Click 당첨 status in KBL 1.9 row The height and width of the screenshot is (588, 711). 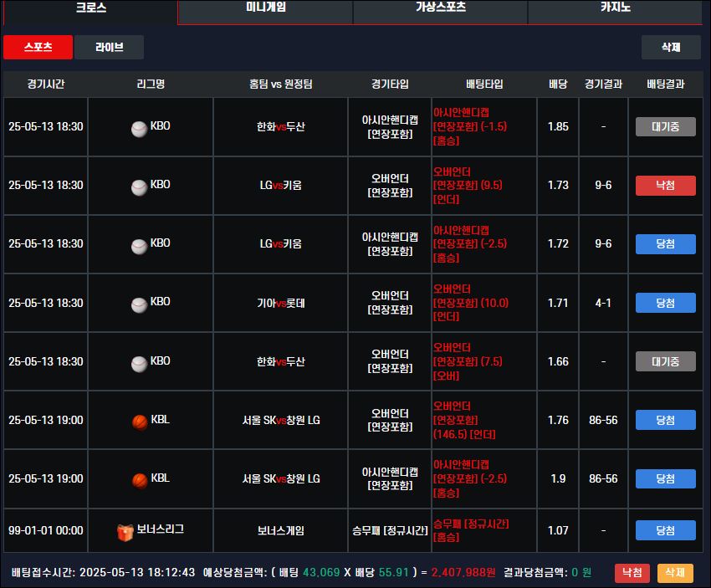pos(665,478)
